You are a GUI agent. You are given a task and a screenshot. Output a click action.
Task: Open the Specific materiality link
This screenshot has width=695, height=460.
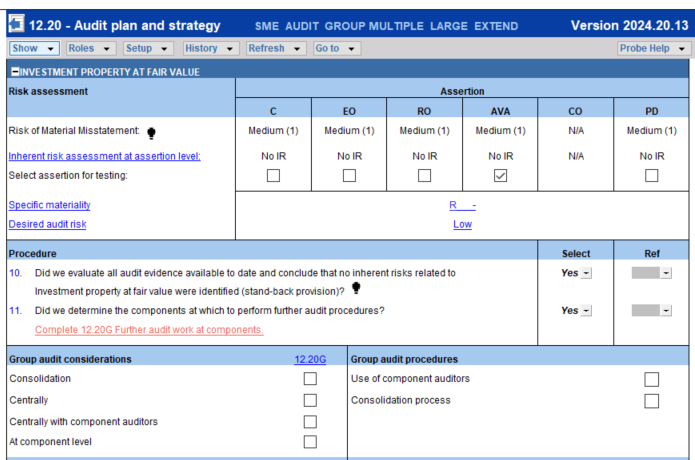click(x=50, y=205)
